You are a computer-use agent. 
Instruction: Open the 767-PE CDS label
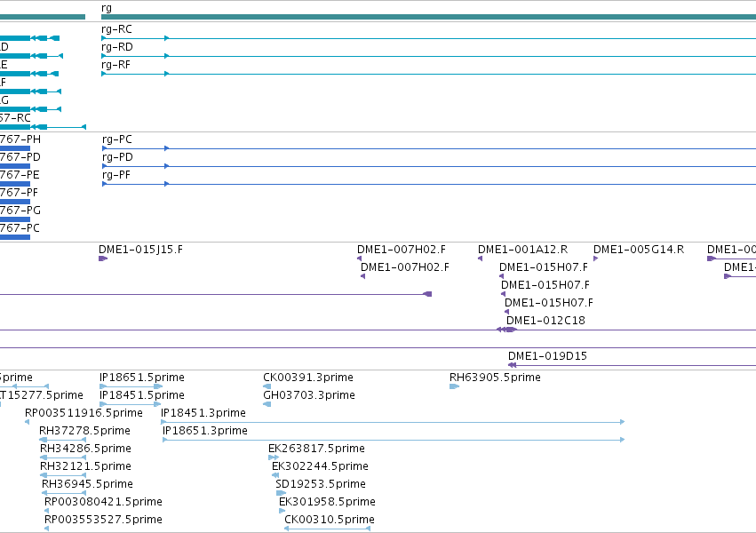[x=20, y=175]
